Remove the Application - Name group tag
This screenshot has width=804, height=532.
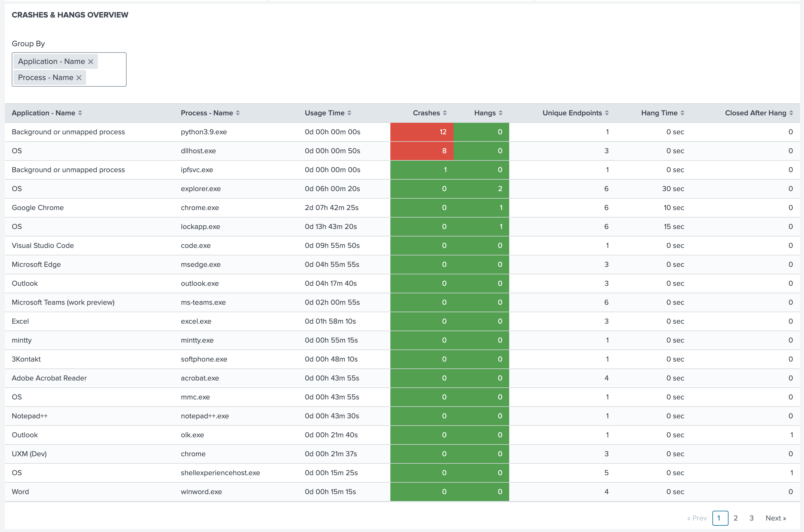point(91,62)
